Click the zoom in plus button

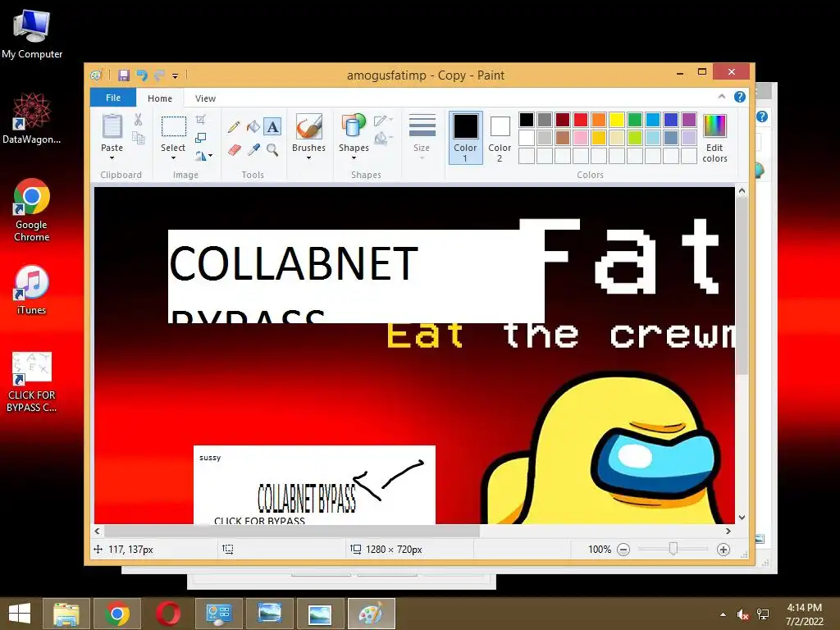click(x=724, y=550)
